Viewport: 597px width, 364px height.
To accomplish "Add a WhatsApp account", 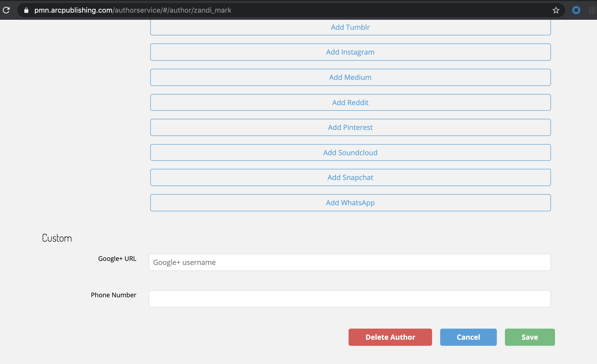I will coord(350,203).
